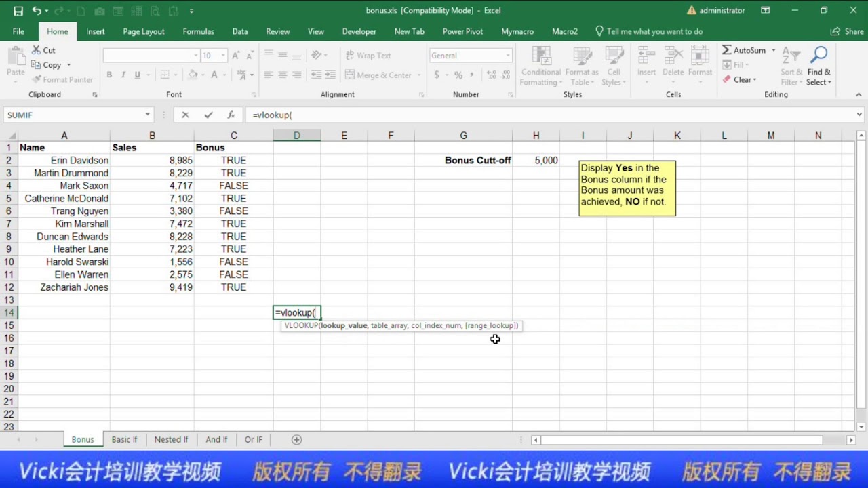Click the Copy button
The width and height of the screenshot is (868, 488).
click(47, 65)
